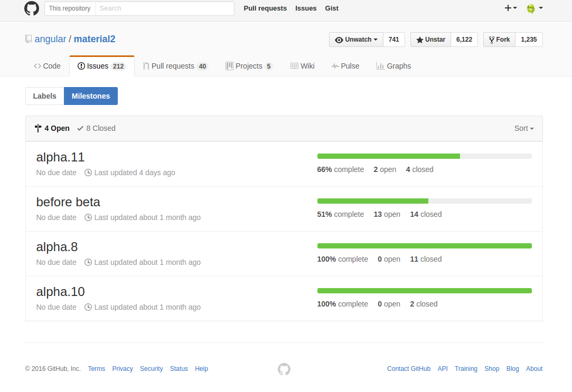The width and height of the screenshot is (572, 392).
Task: Switch to the repository Pull requests tab
Action: pos(175,66)
